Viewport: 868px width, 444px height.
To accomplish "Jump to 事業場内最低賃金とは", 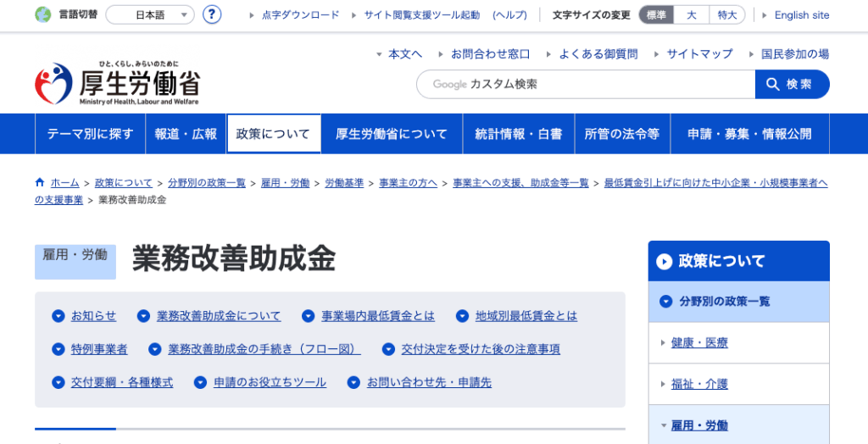I will [378, 316].
